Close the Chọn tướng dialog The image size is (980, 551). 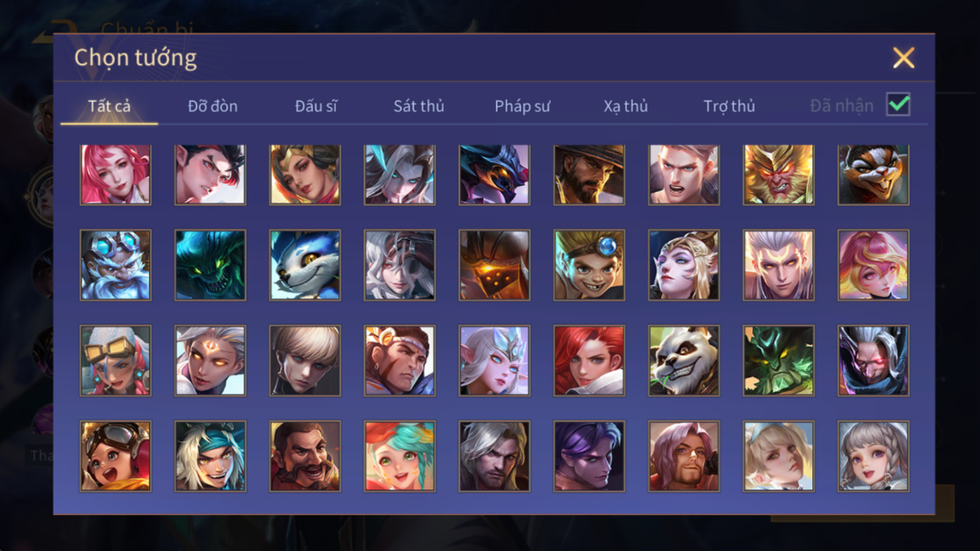click(x=904, y=58)
